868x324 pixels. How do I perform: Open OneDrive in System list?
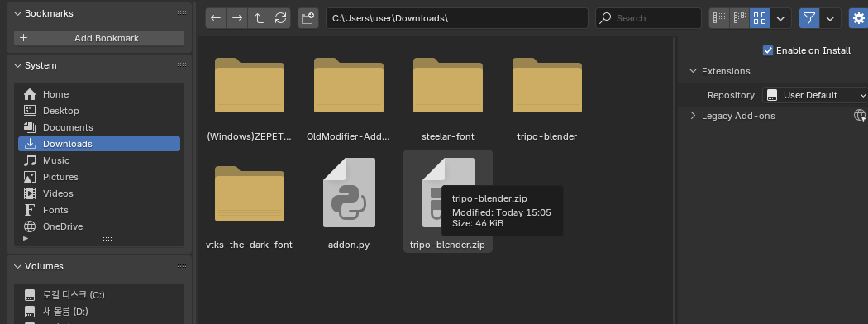coord(99,227)
